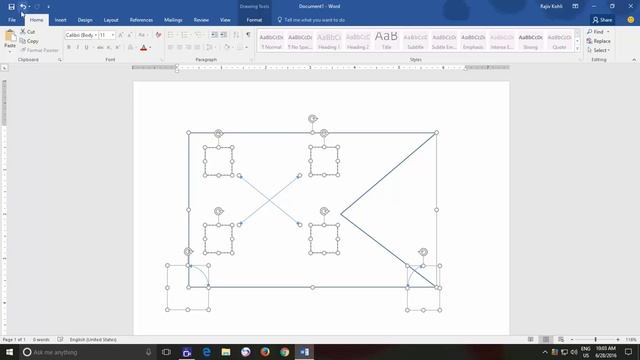Click the Share button
640x360 pixels.
(x=602, y=20)
